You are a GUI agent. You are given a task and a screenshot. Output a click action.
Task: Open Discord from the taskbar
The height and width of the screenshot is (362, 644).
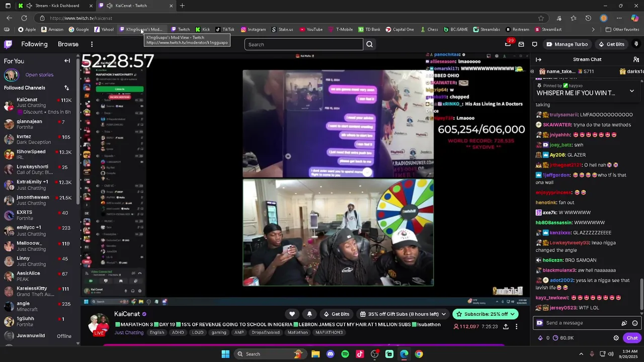pos(330,354)
